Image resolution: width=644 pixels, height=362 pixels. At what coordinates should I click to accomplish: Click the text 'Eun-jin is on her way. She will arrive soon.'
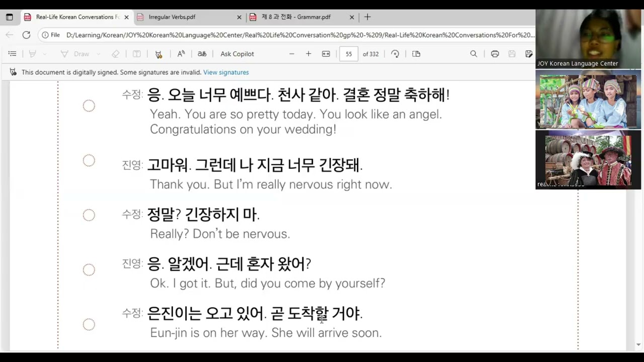(x=266, y=333)
